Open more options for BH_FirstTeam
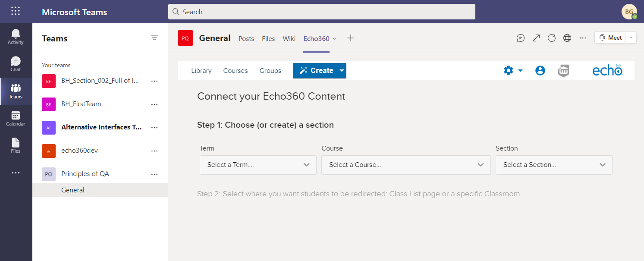Screen dimensions: 644x261 [154, 104]
